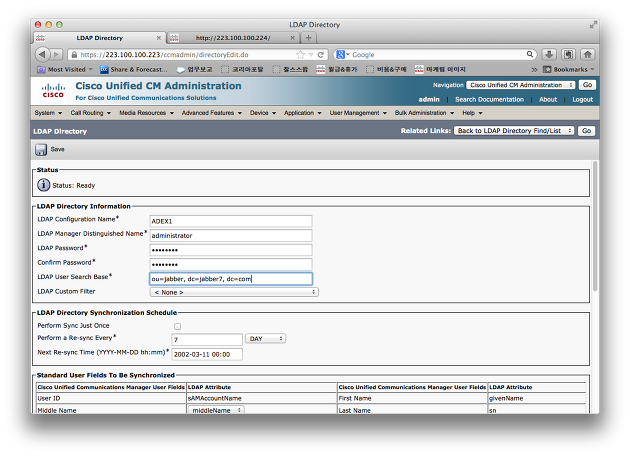Open the Application menu
Screen dimensions: 630x456
tap(303, 113)
